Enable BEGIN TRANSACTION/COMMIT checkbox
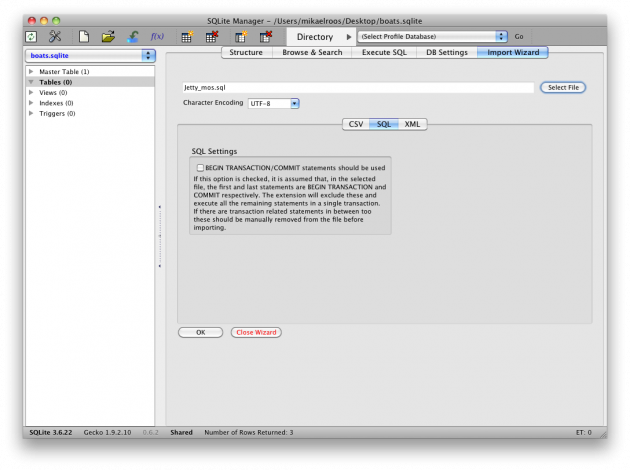The width and height of the screenshot is (630, 470). pyautogui.click(x=200, y=168)
